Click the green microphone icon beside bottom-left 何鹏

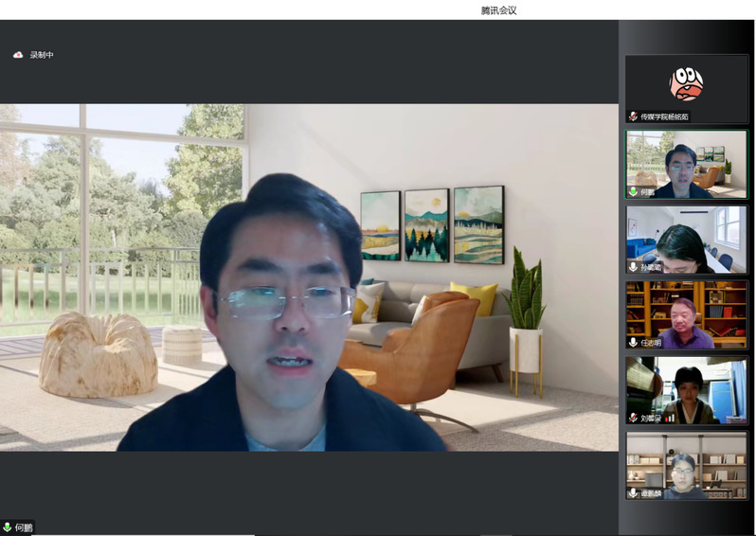point(8,527)
